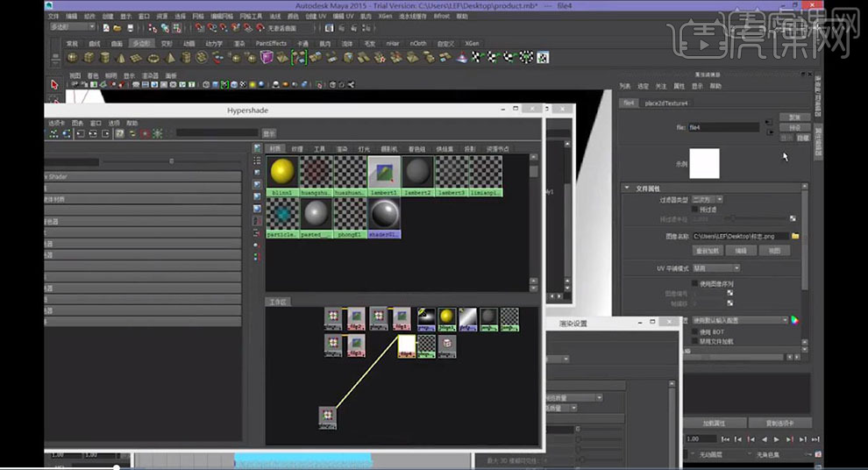868x470 pixels.
Task: Select the lambert2 material swatch
Action: point(418,176)
